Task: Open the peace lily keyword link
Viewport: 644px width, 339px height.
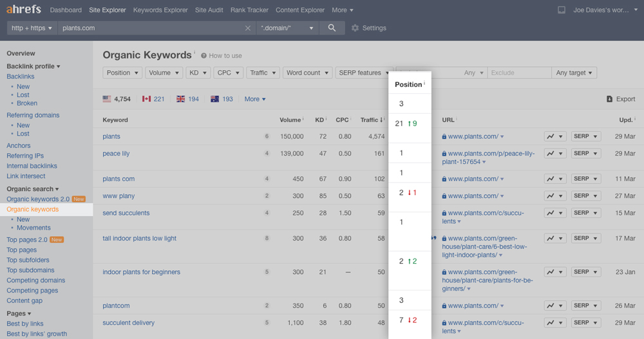Action: (x=116, y=154)
